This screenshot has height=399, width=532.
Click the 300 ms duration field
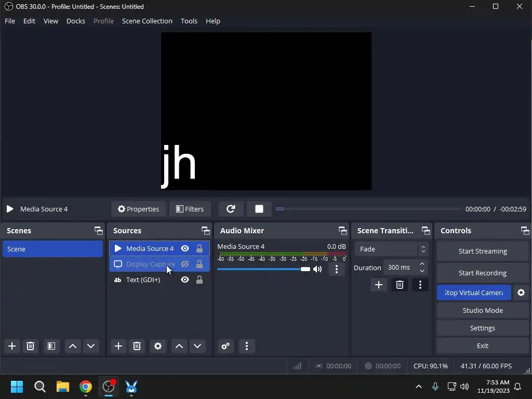click(401, 268)
